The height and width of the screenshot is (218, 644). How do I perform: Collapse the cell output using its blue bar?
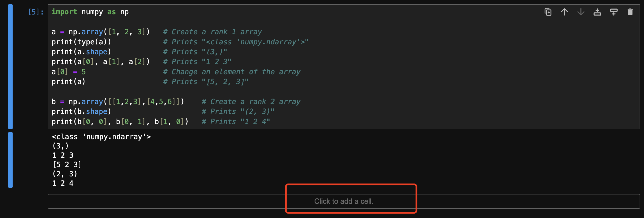click(x=10, y=160)
